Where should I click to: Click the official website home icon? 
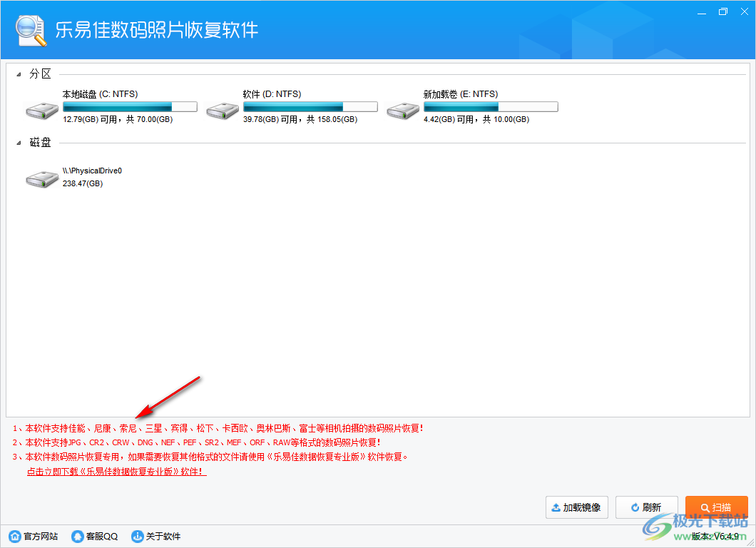pyautogui.click(x=15, y=536)
